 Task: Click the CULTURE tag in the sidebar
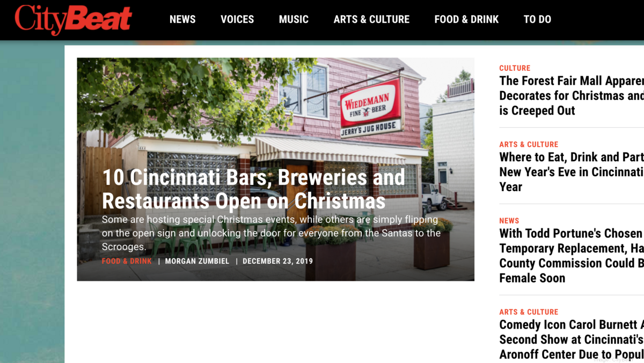point(515,68)
